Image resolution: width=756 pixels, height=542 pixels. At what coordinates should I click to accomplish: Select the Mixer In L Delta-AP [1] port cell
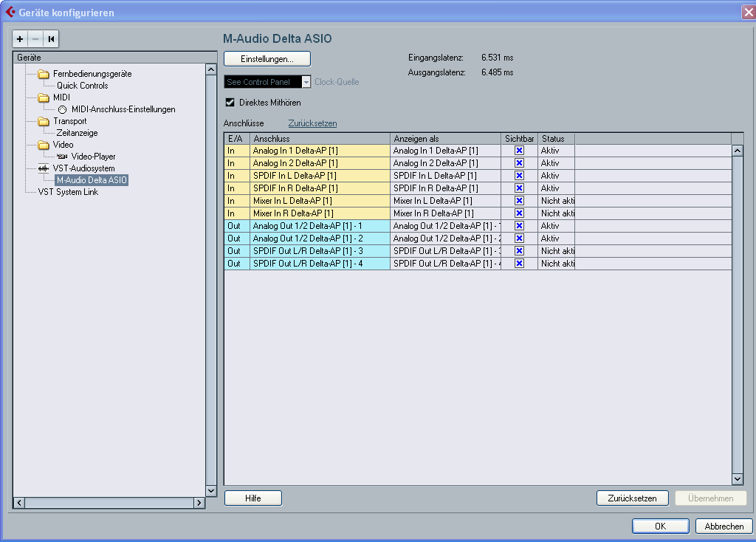point(320,201)
